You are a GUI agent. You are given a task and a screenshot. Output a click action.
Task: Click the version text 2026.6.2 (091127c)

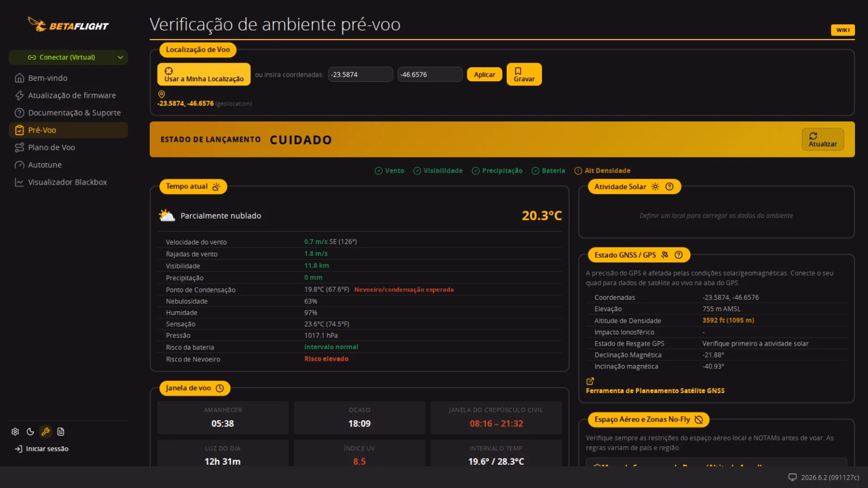[830, 477]
